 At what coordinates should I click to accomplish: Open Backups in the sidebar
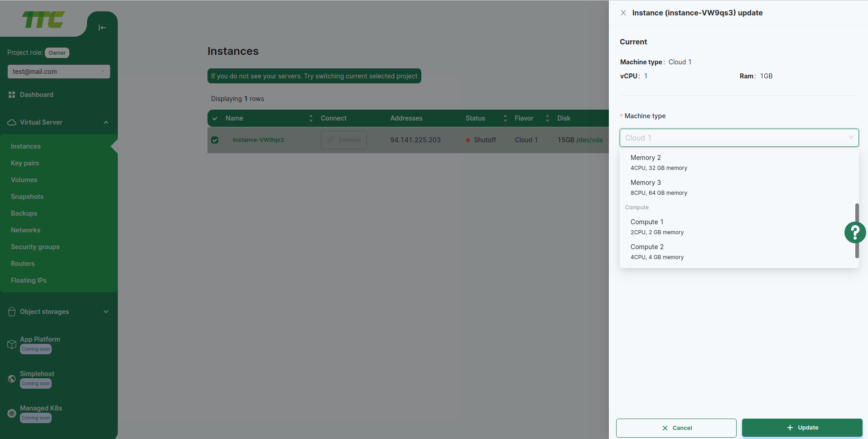24,213
